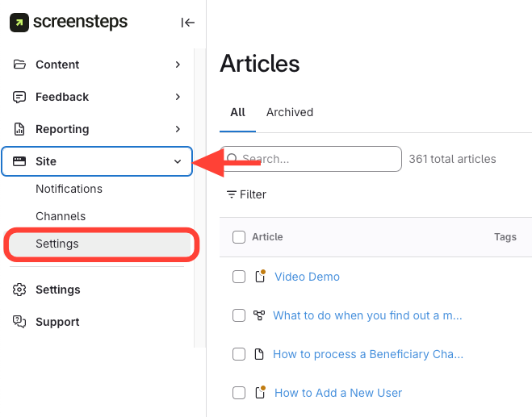The width and height of the screenshot is (532, 417).
Task: Click the Content folder icon
Action: (19, 65)
